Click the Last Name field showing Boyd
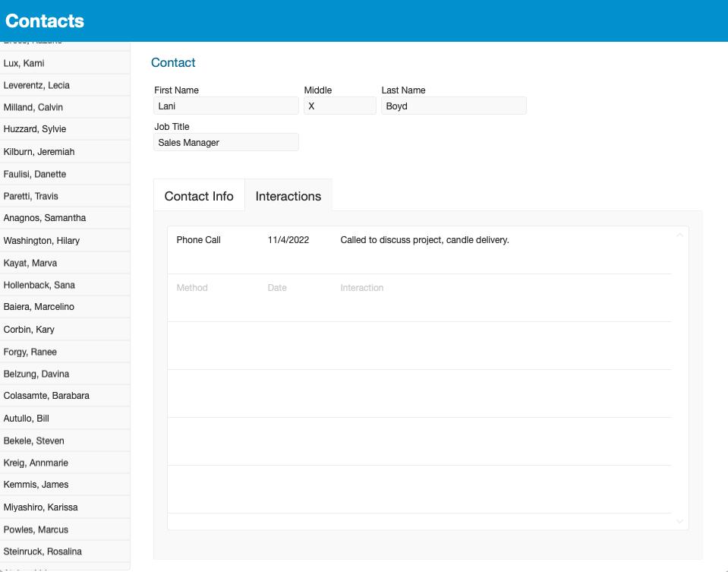The image size is (728, 572). (x=453, y=106)
